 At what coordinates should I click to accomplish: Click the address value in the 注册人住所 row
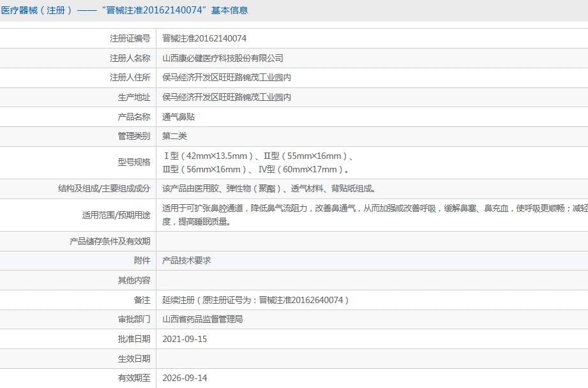(x=227, y=78)
